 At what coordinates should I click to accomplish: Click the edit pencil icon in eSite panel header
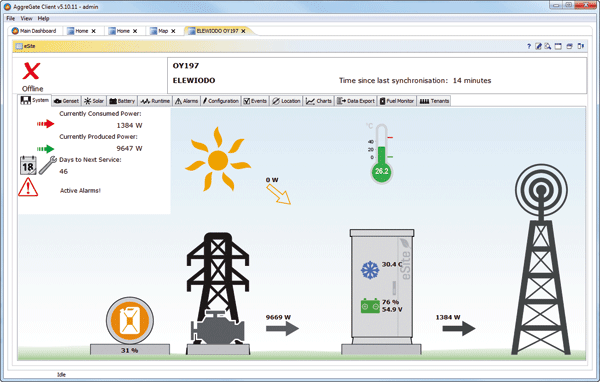pyautogui.click(x=538, y=46)
